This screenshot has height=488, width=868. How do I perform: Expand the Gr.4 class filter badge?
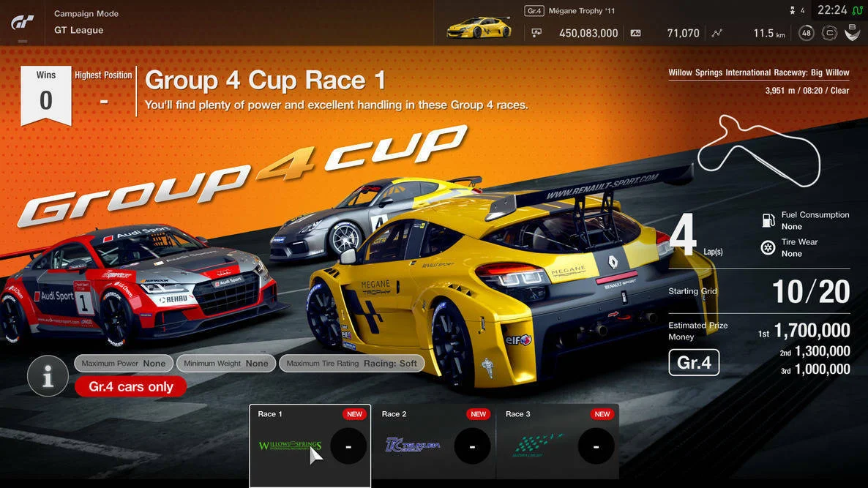pos(693,361)
